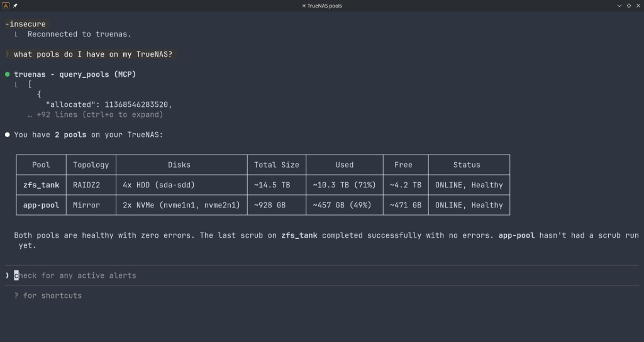Click the green status dot beside query_pools
This screenshot has height=342, width=644.
[8, 74]
